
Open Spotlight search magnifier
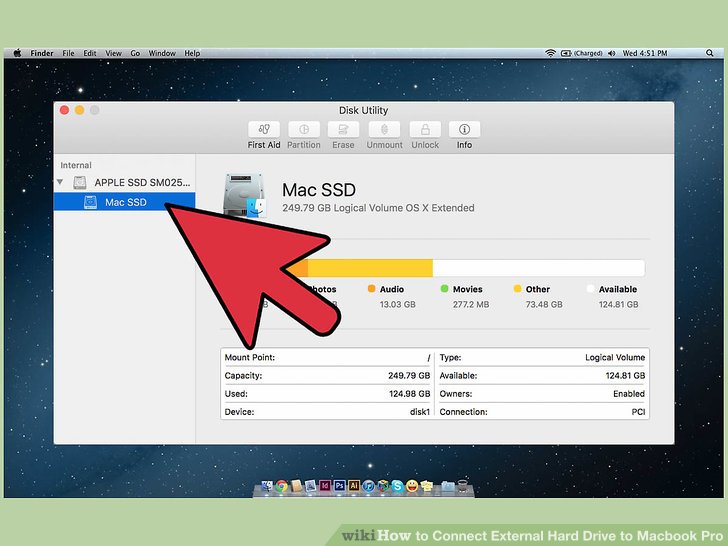(x=709, y=53)
